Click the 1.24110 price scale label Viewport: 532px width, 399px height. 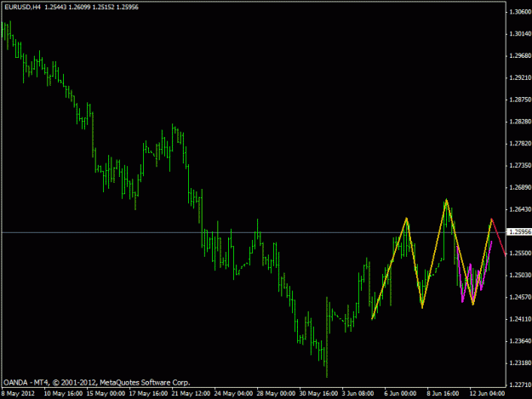click(x=520, y=319)
